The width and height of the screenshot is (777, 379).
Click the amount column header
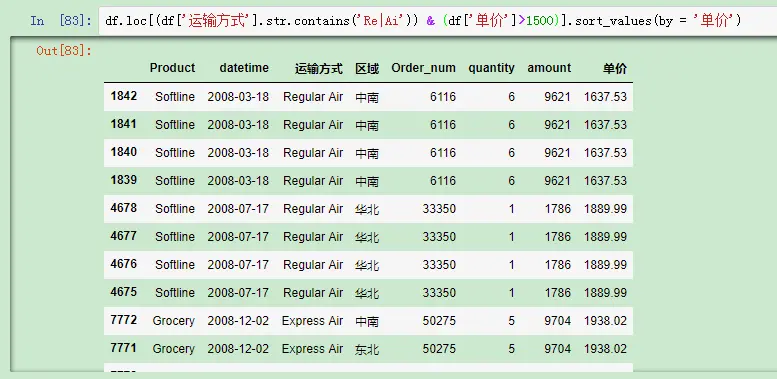(549, 68)
